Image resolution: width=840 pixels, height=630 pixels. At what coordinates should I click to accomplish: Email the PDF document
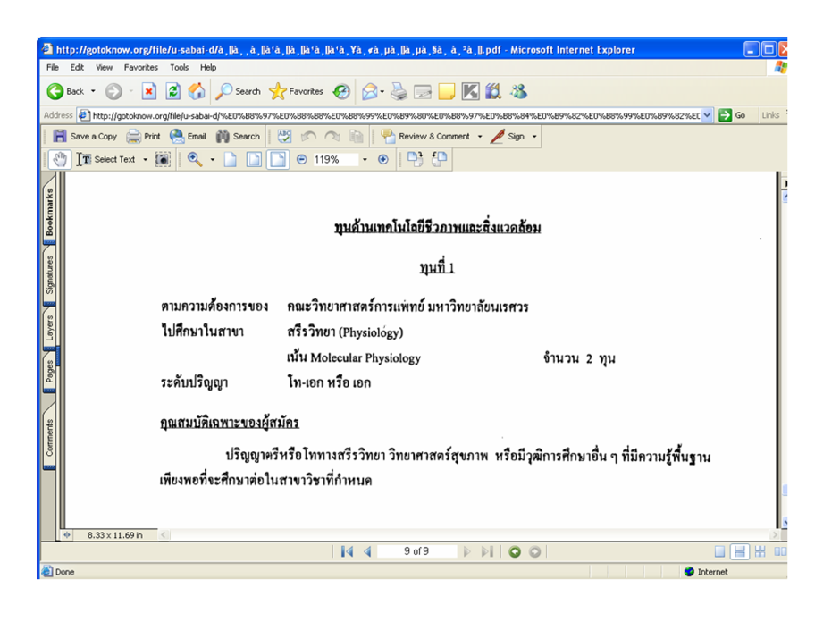[188, 136]
